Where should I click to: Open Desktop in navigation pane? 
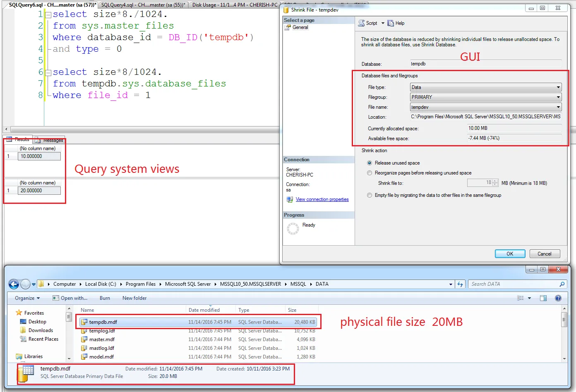click(37, 322)
